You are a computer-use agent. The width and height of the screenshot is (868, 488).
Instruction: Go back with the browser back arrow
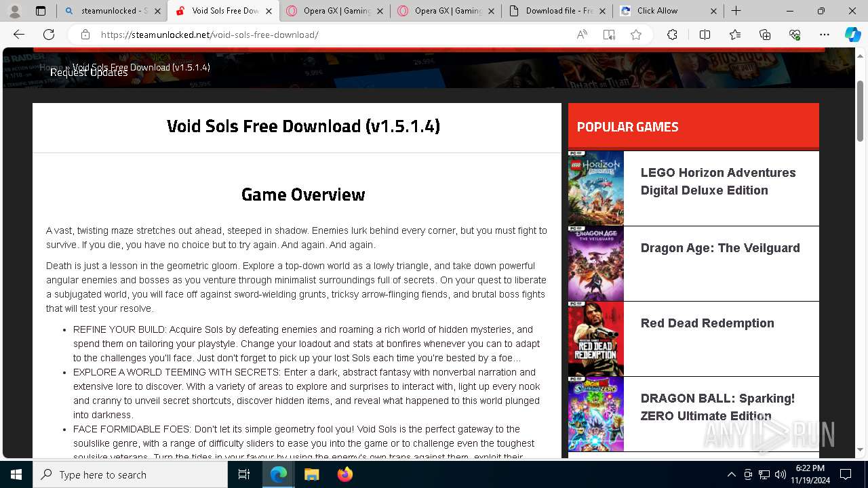coord(19,35)
